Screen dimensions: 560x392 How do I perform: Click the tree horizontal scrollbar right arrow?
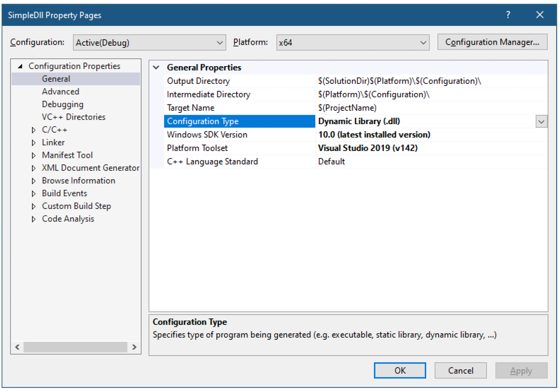(134, 347)
